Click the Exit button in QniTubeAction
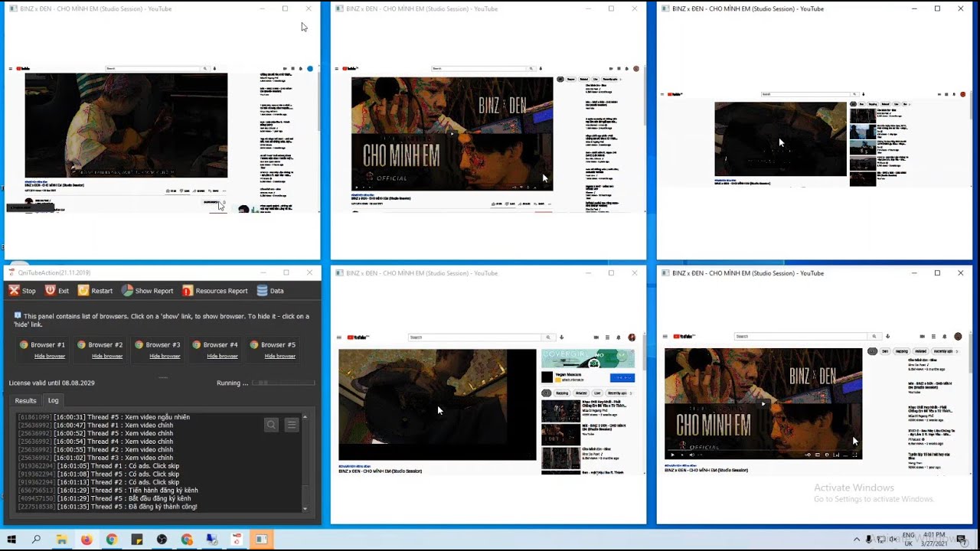Viewport: 980px width, 551px height. click(57, 291)
